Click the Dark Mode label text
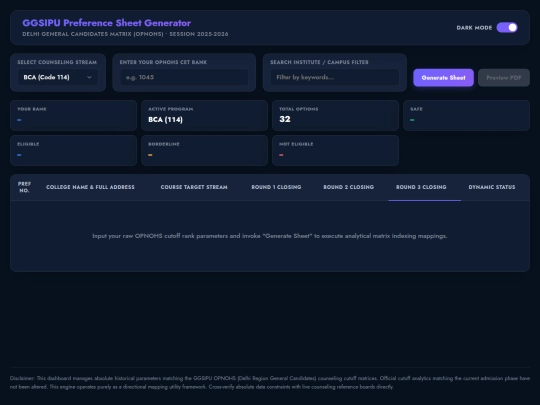The width and height of the screenshot is (540, 405). (x=474, y=28)
